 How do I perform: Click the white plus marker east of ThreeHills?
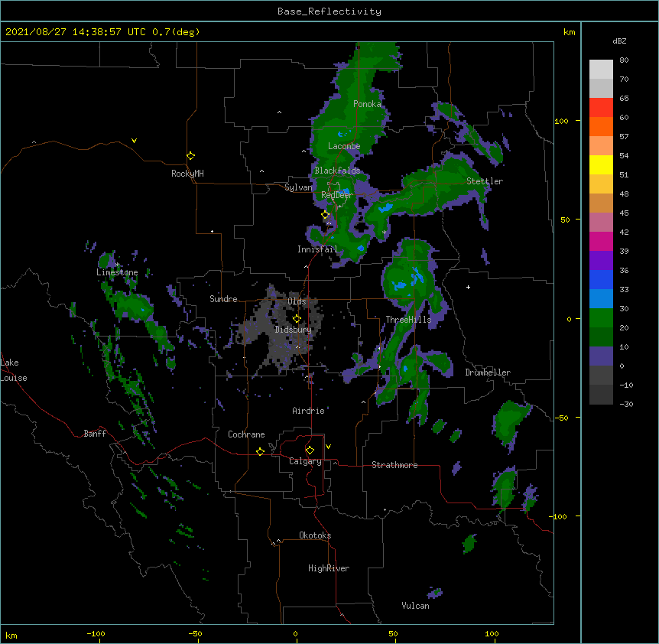(468, 287)
